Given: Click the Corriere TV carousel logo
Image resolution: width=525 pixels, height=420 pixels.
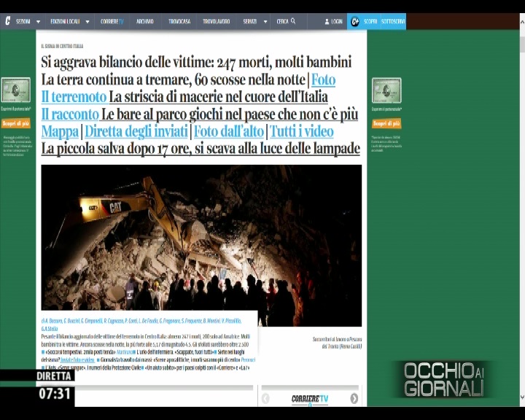Looking at the screenshot, I should tap(310, 399).
